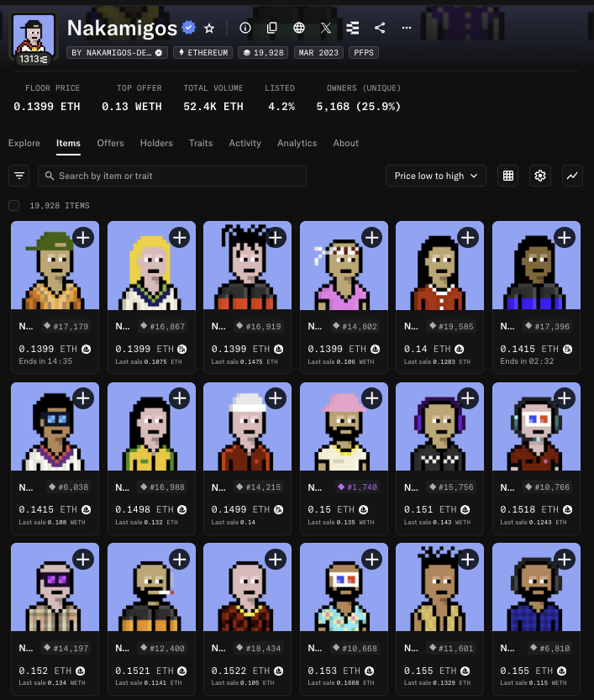Add item #10,668 to cart
The height and width of the screenshot is (700, 594).
click(x=371, y=560)
